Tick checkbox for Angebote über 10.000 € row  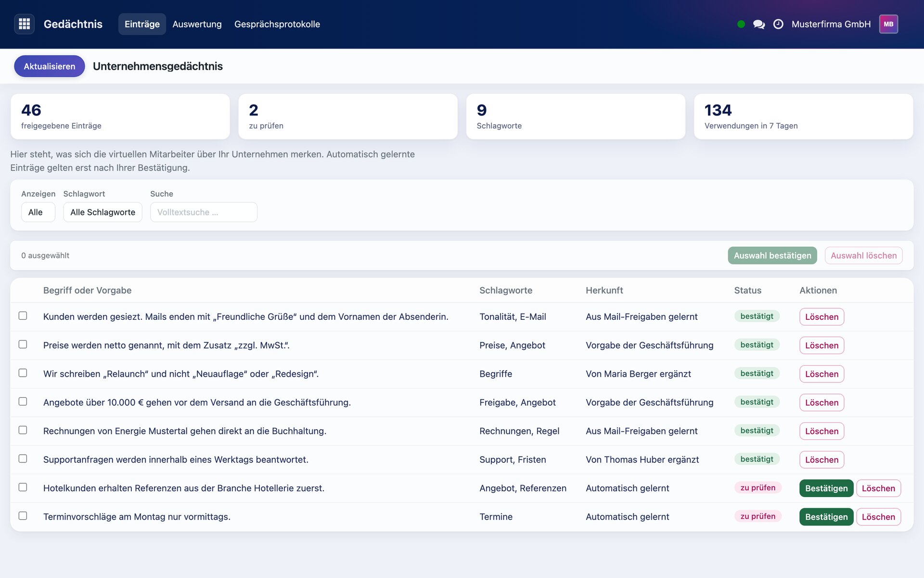point(23,401)
